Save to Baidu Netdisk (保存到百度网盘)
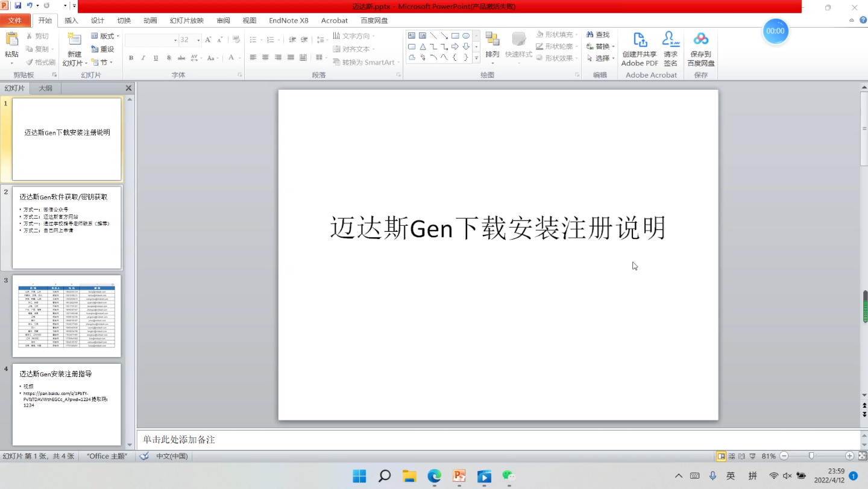 [x=701, y=49]
